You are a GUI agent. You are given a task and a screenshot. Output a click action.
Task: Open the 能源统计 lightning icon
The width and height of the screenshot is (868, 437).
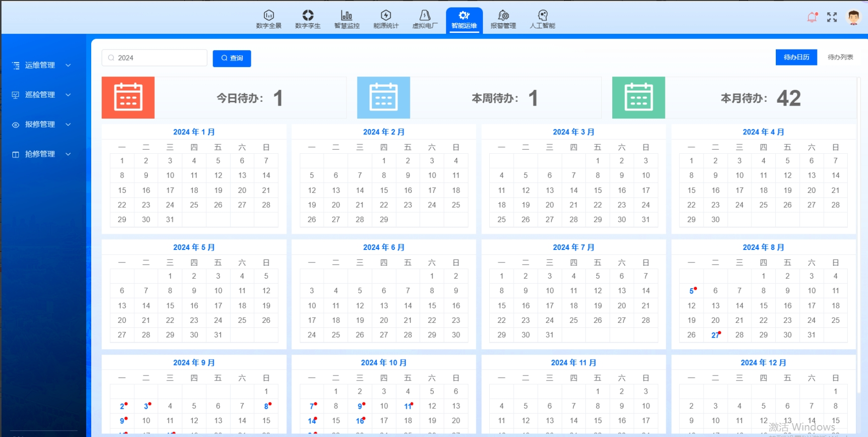click(386, 15)
